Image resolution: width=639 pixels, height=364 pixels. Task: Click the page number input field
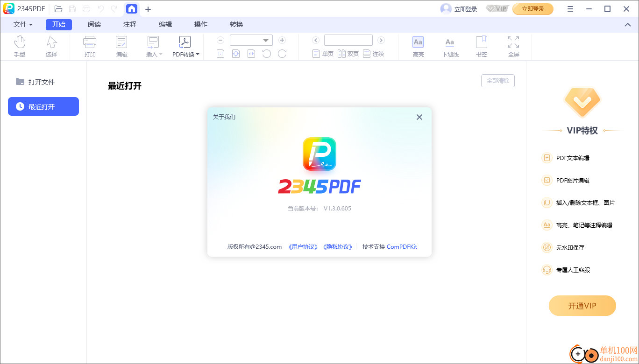coord(348,40)
